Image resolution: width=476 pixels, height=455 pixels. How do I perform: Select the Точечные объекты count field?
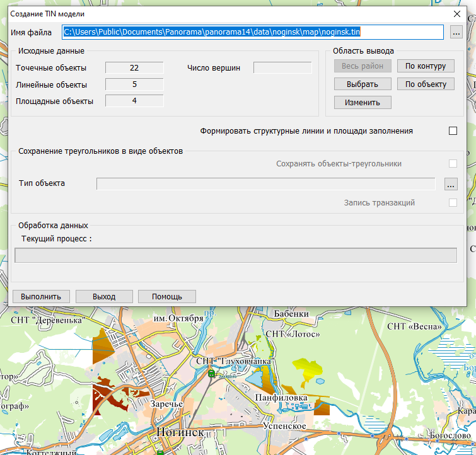[x=134, y=68]
